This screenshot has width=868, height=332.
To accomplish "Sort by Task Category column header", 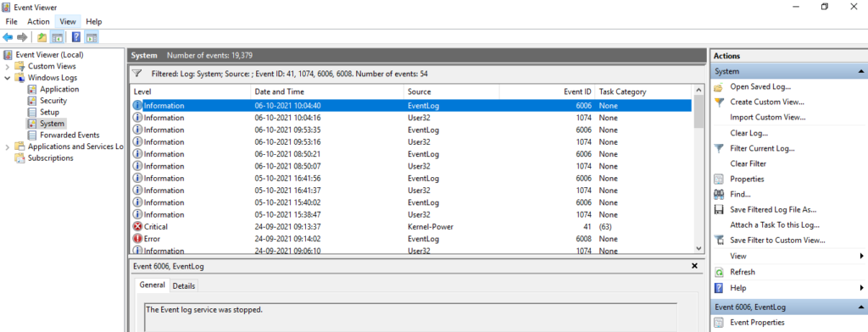I will [643, 91].
